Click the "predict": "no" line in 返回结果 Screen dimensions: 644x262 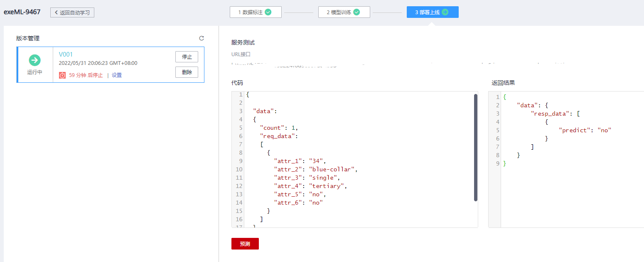[585, 130]
